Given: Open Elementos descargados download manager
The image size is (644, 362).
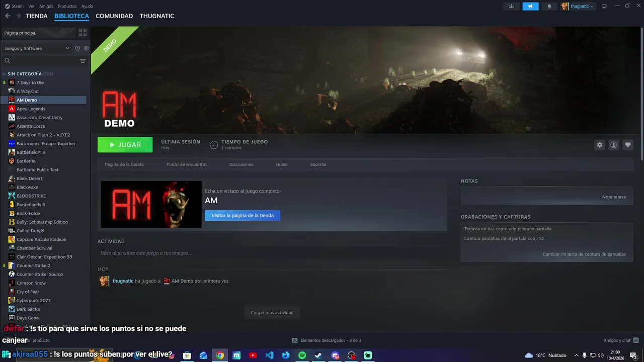Looking at the screenshot, I should pos(327,340).
